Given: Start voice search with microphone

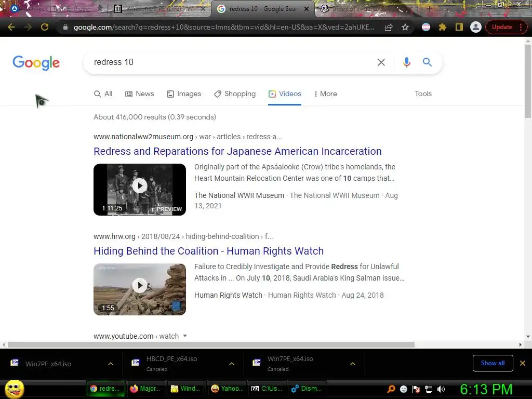Looking at the screenshot, I should (x=406, y=62).
